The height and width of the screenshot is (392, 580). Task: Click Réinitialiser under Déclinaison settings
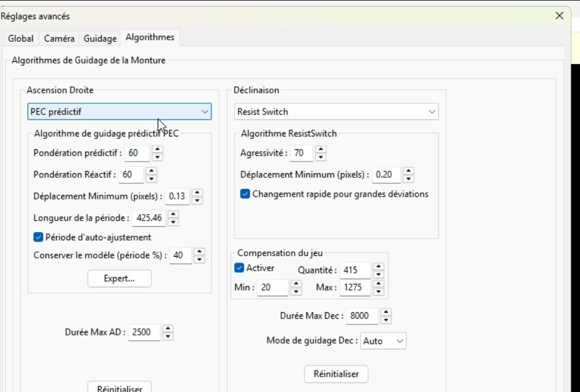(336, 374)
